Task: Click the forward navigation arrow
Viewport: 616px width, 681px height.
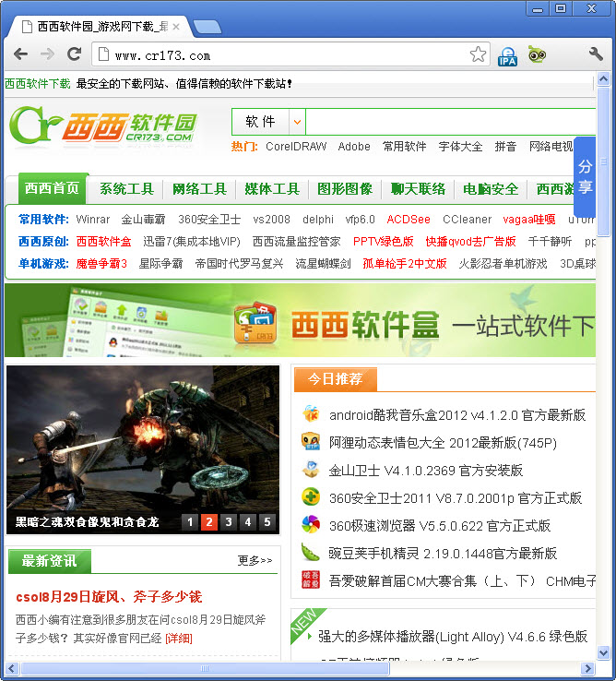Action: pos(47,54)
